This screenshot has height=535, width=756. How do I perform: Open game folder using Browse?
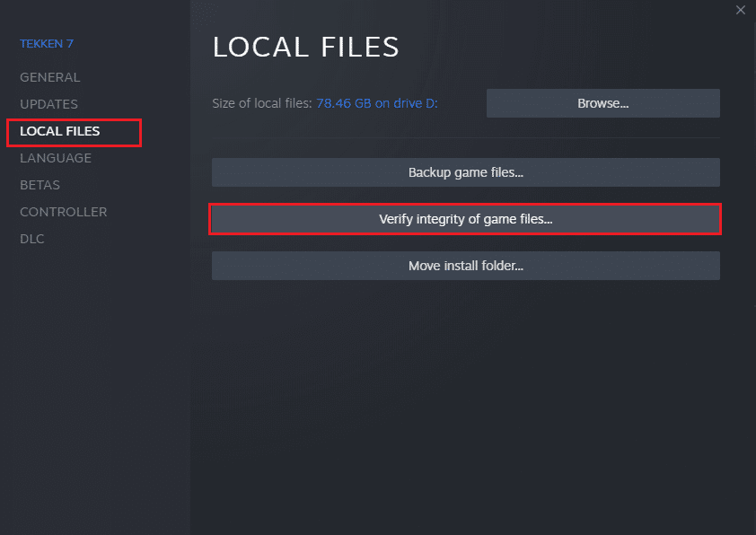pyautogui.click(x=602, y=102)
